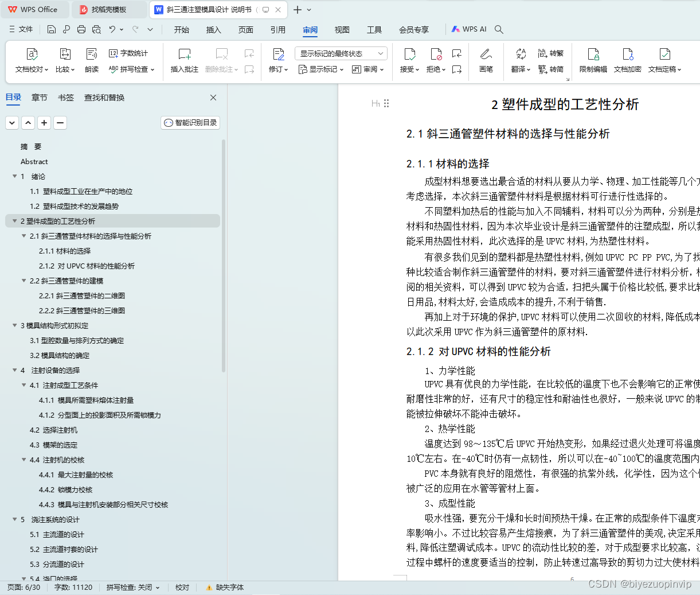Run 拼写检查 spell check
The height and width of the screenshot is (595, 700).
coord(131,69)
